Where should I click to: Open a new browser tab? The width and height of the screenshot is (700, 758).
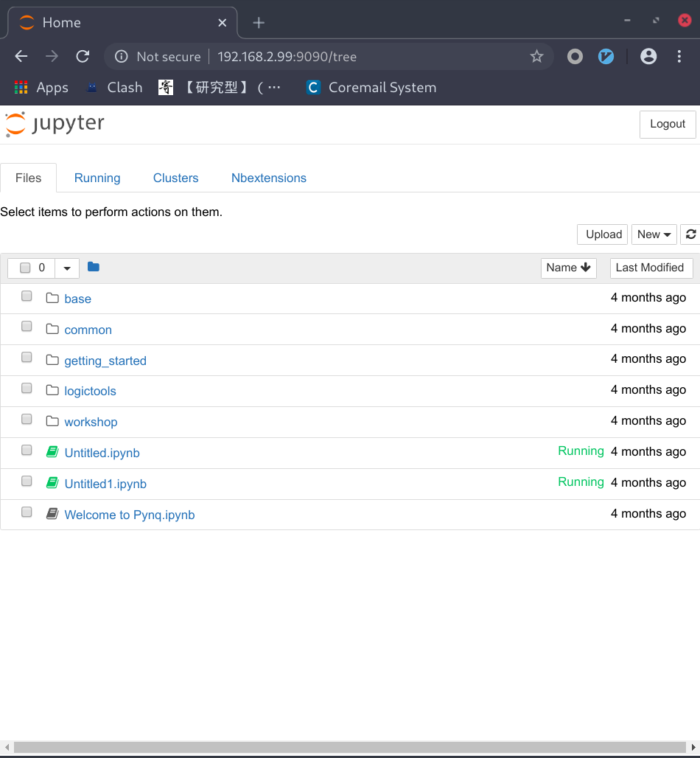(259, 23)
